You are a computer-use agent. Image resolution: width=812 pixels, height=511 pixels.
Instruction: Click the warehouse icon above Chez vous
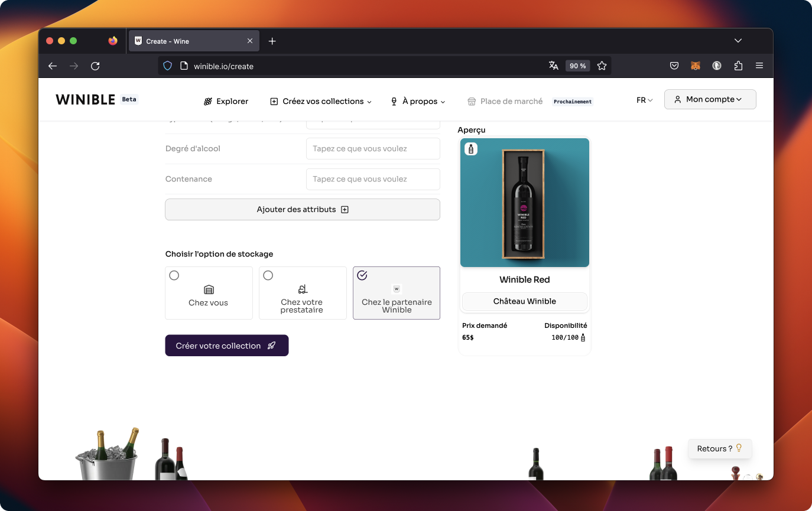[209, 289]
